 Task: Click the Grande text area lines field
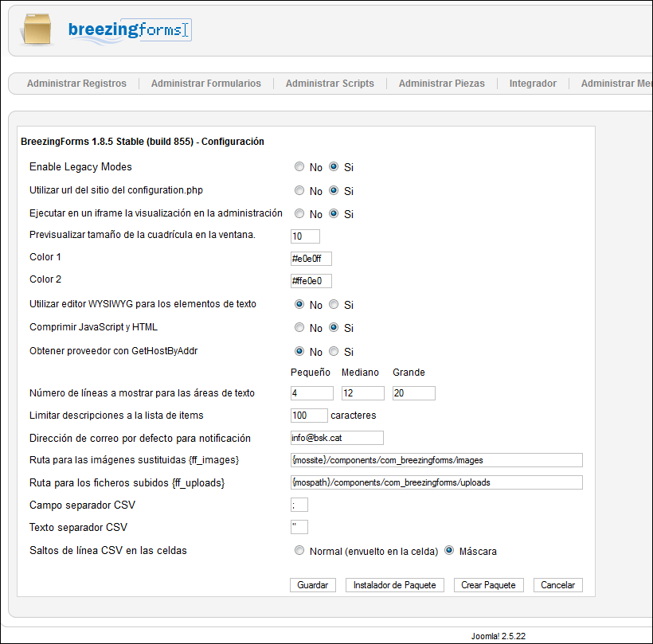(414, 393)
